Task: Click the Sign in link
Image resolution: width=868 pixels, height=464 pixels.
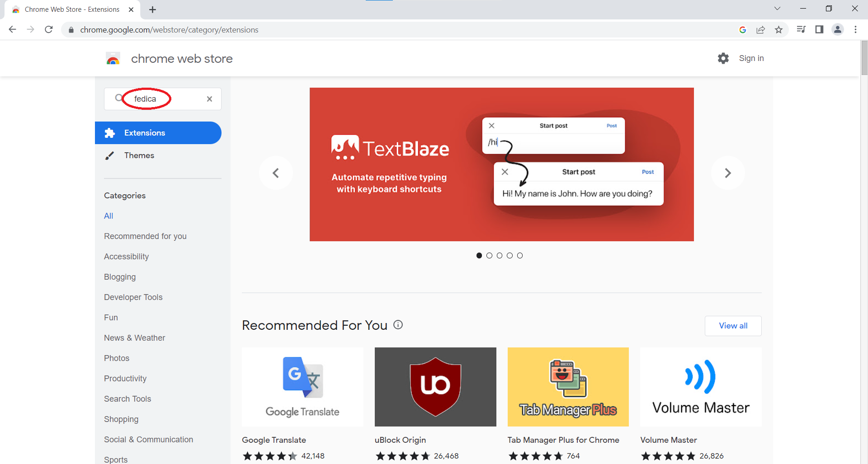Action: pyautogui.click(x=751, y=58)
